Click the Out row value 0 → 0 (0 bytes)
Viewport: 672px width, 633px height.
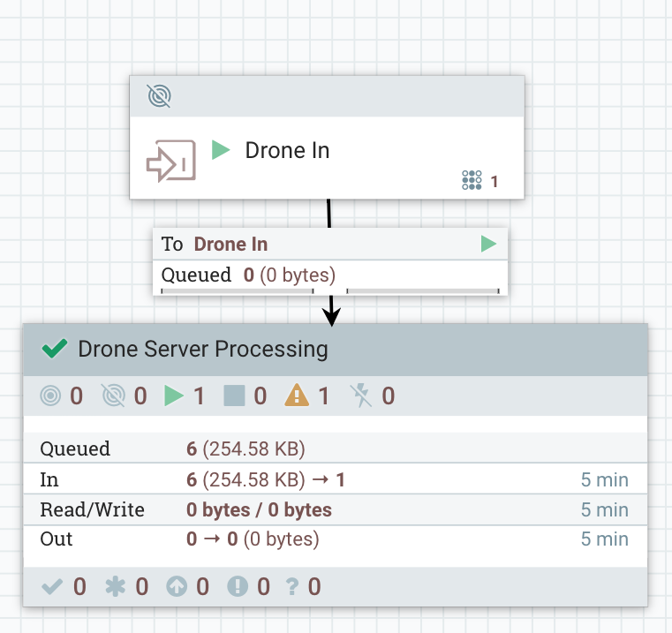point(253,539)
